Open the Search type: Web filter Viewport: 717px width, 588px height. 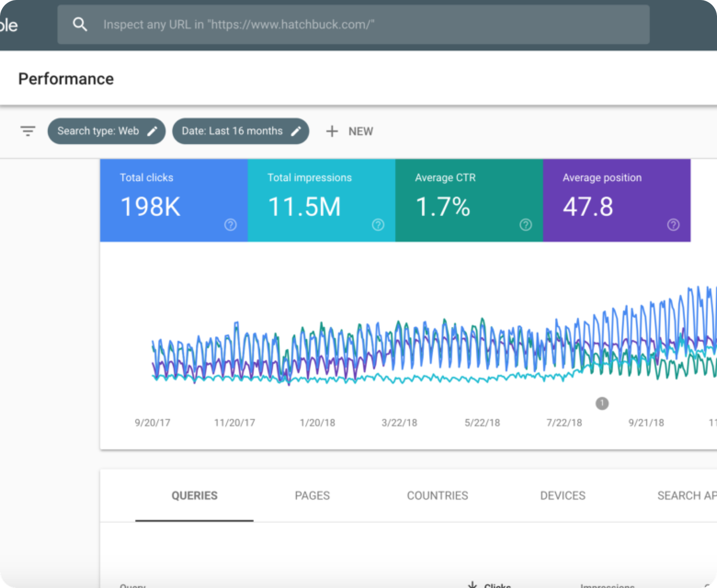click(107, 131)
